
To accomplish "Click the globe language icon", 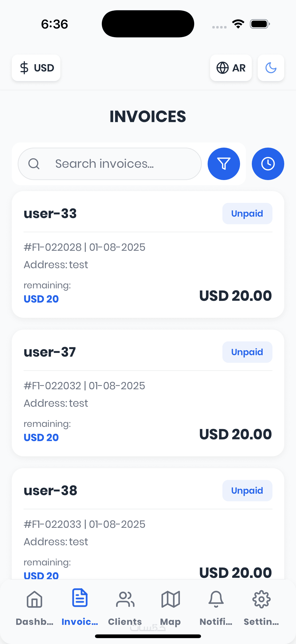I will pos(222,68).
